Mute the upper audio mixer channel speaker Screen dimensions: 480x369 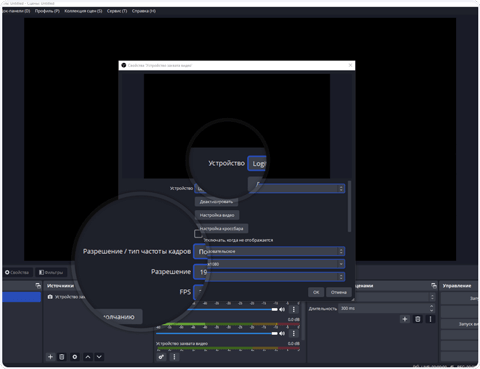[282, 309]
